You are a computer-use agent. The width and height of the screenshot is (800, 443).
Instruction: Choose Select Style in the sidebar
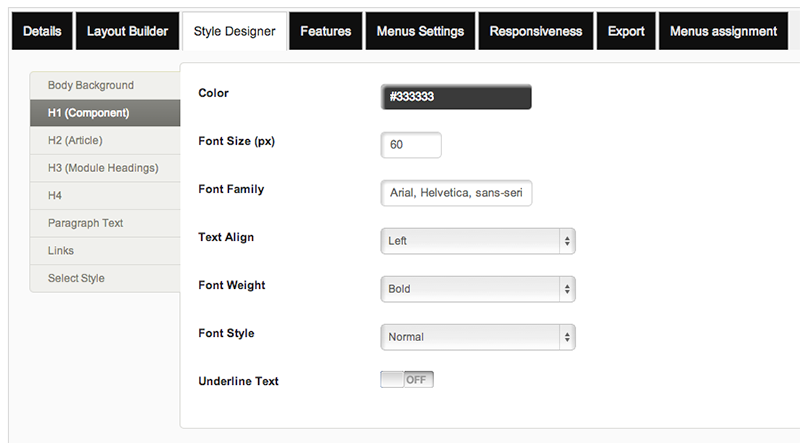tap(105, 278)
